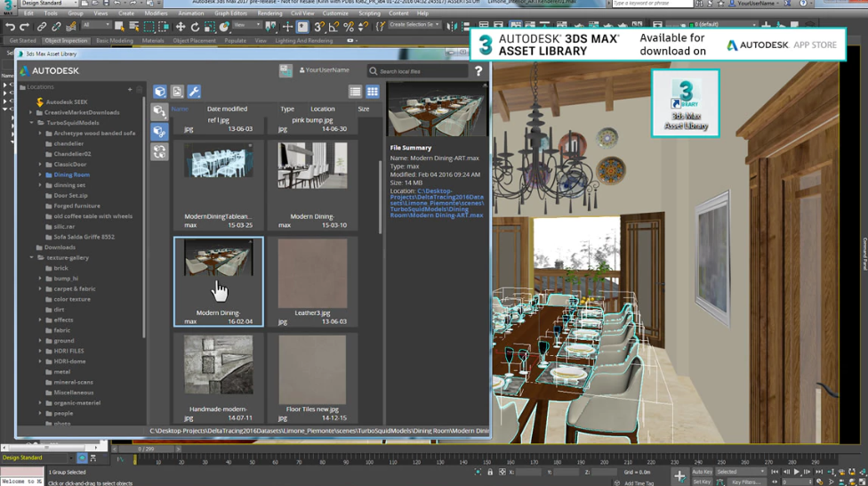Sort assets by Type column
The height and width of the screenshot is (486, 868).
tap(287, 109)
